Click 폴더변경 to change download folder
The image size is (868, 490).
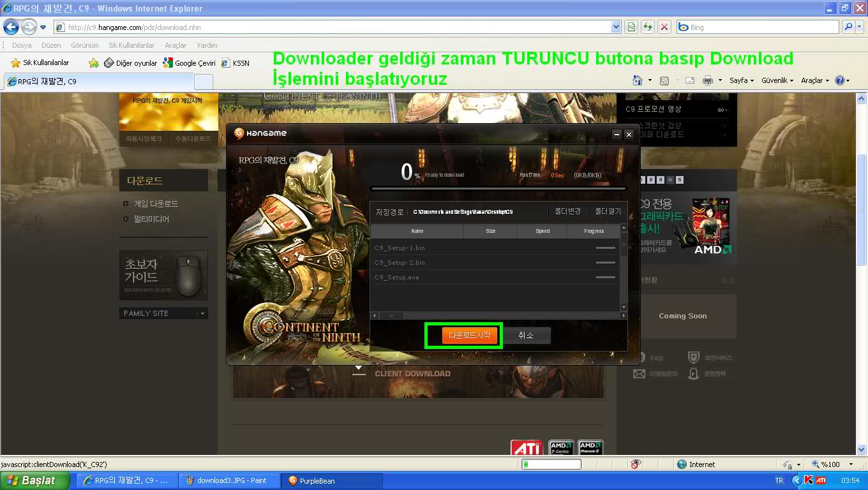[567, 211]
